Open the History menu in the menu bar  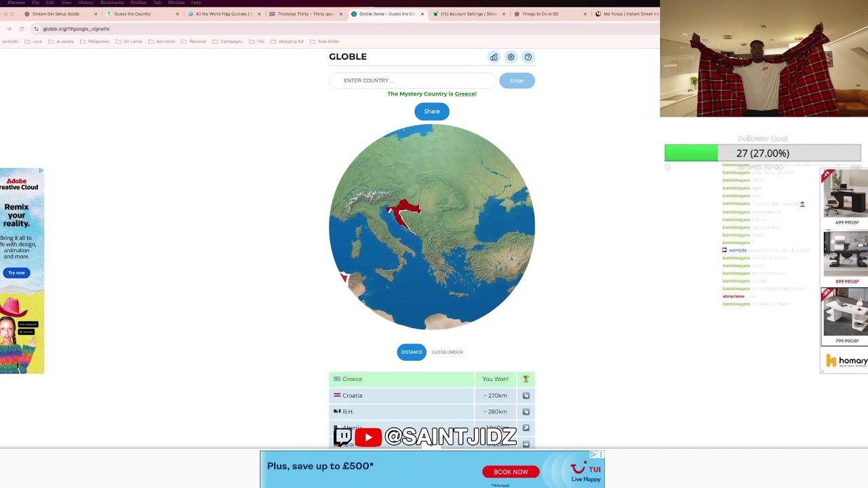[x=85, y=3]
